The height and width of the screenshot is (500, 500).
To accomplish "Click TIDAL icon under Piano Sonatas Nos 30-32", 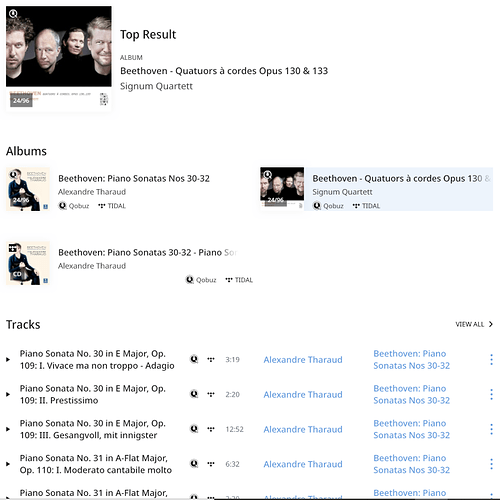I will (102, 206).
